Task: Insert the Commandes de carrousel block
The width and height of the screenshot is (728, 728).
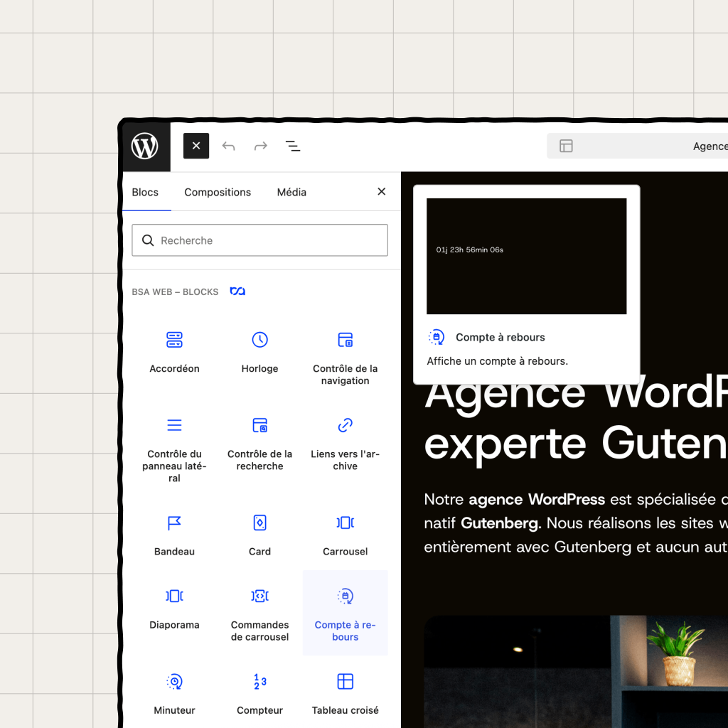Action: [x=259, y=613]
